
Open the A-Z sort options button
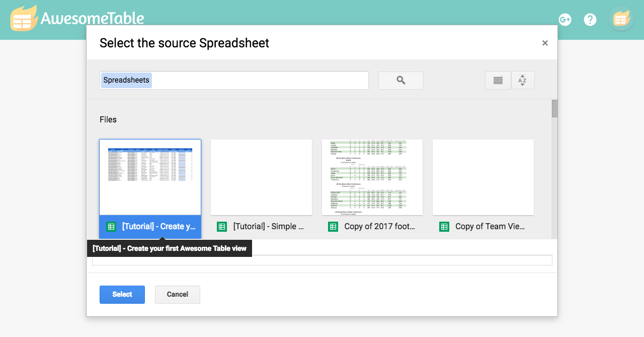point(523,80)
